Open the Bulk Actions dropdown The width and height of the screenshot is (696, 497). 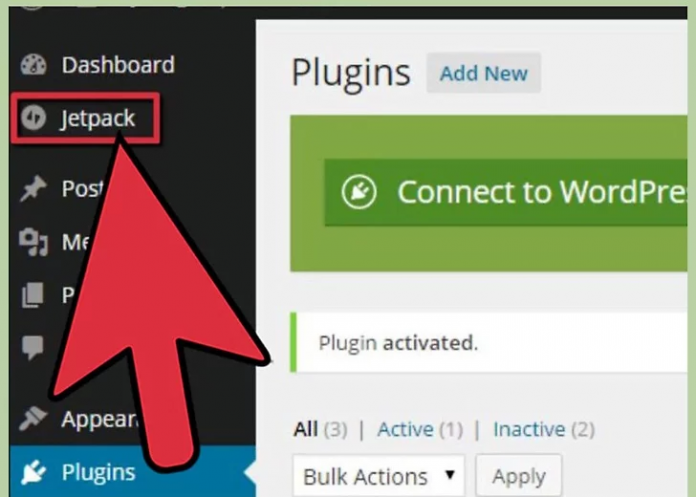[x=379, y=477]
